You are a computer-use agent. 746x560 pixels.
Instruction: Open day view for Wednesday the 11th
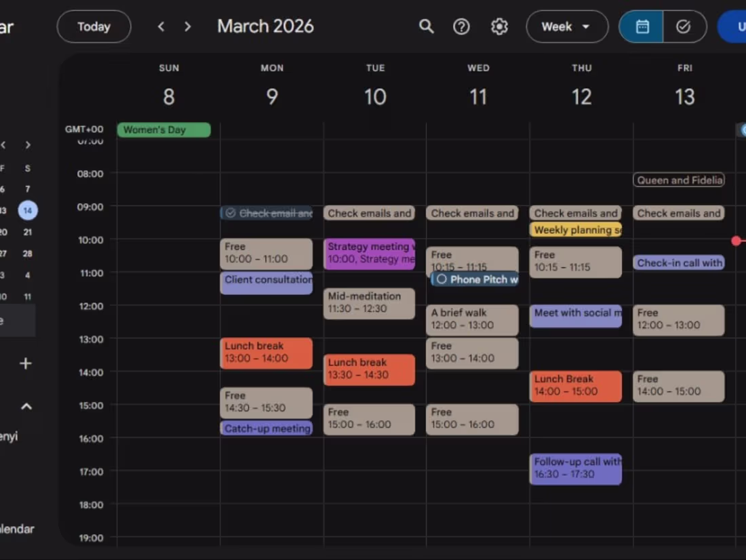click(x=478, y=96)
